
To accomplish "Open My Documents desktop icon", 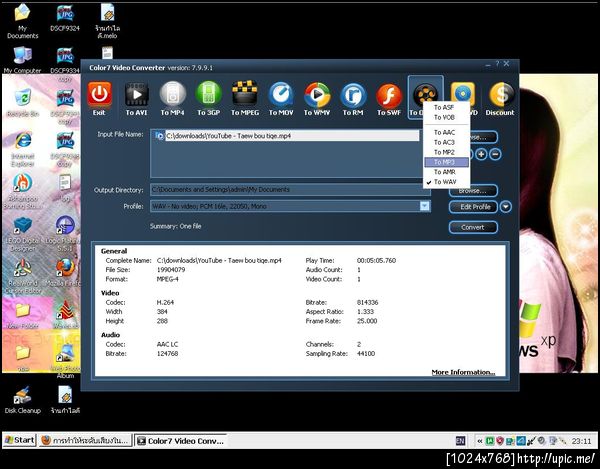I will pos(22,21).
